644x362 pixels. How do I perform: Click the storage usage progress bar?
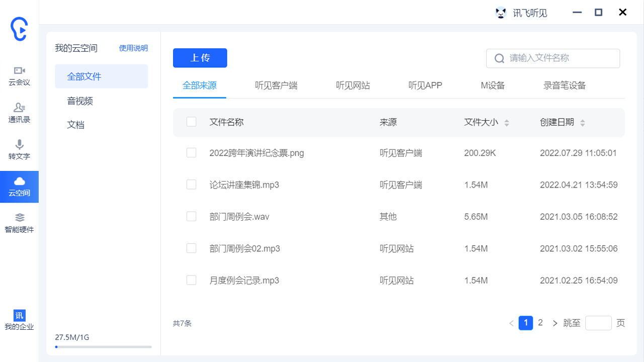click(x=103, y=346)
